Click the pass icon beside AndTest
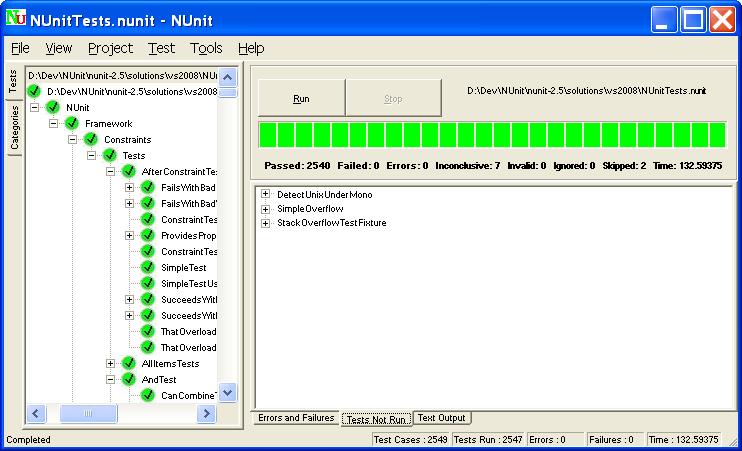Image resolution: width=742 pixels, height=451 pixels. tap(129, 380)
